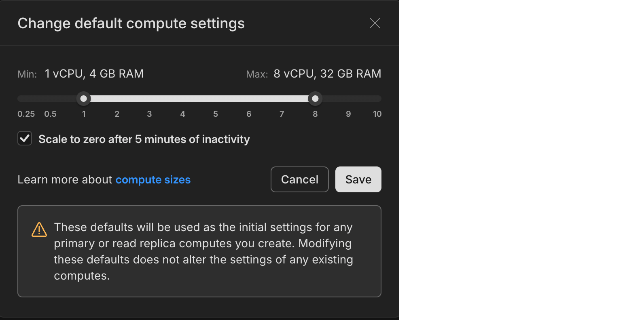Viewport: 644px width, 320px height.
Task: Click the Save button
Action: pos(358,179)
